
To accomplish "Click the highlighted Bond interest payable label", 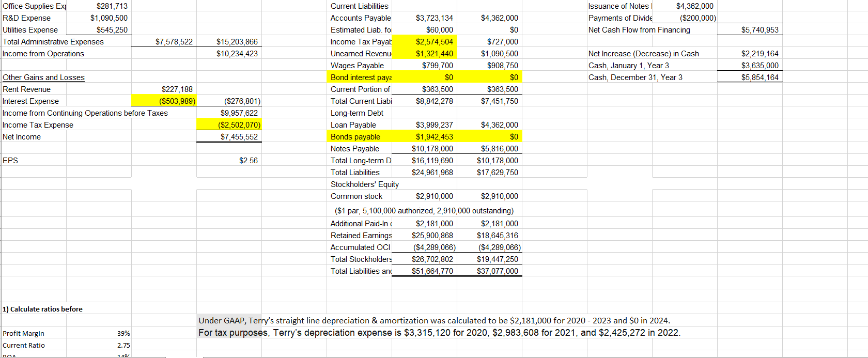I will (361, 77).
